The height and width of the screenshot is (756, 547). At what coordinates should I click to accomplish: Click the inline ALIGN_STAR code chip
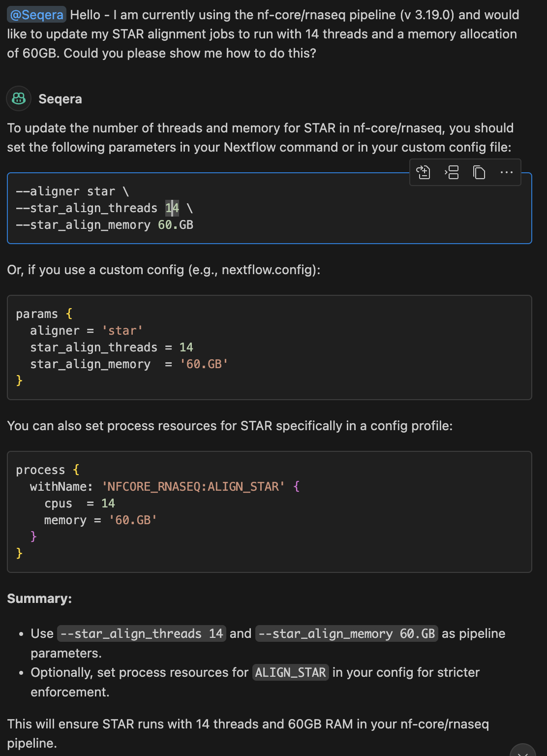pos(290,672)
